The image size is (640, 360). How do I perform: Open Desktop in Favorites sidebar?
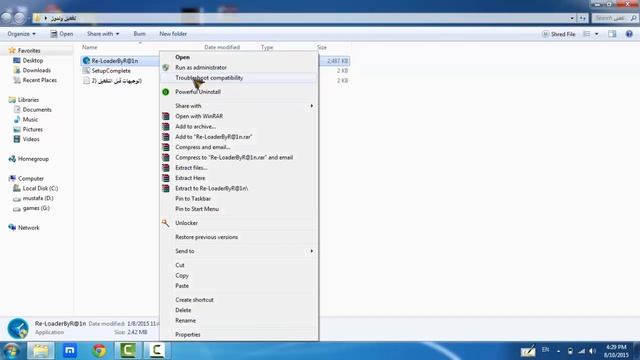33,60
